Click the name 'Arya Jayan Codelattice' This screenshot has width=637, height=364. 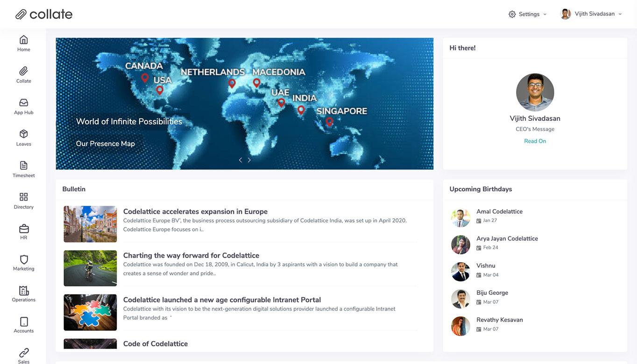click(507, 238)
